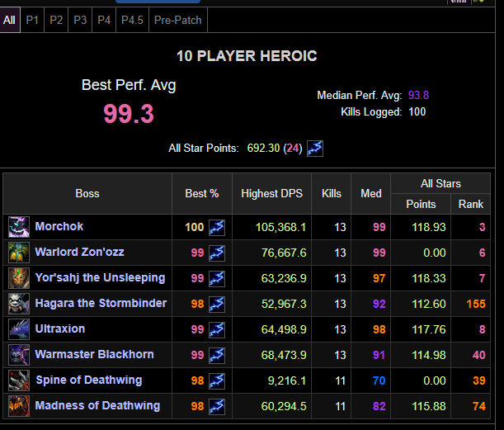Switch to the P2 tab
504x430 pixels.
tap(56, 20)
